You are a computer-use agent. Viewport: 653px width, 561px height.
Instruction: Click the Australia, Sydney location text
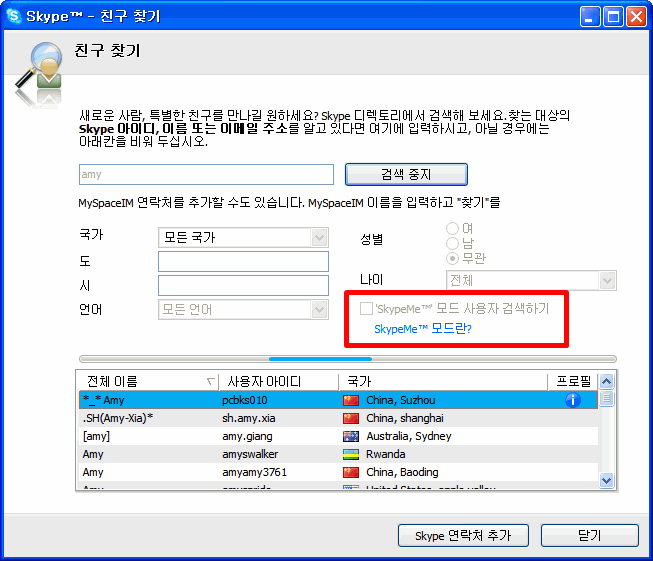click(x=409, y=436)
